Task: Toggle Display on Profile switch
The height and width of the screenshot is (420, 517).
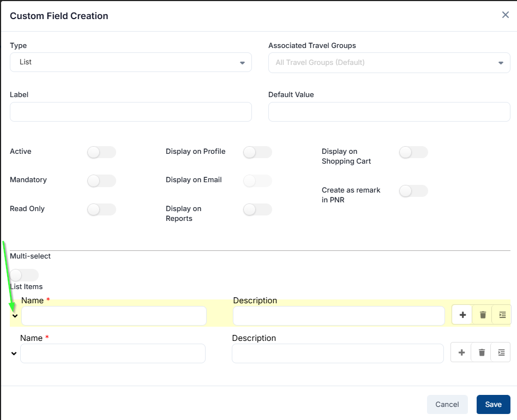Action: point(257,152)
